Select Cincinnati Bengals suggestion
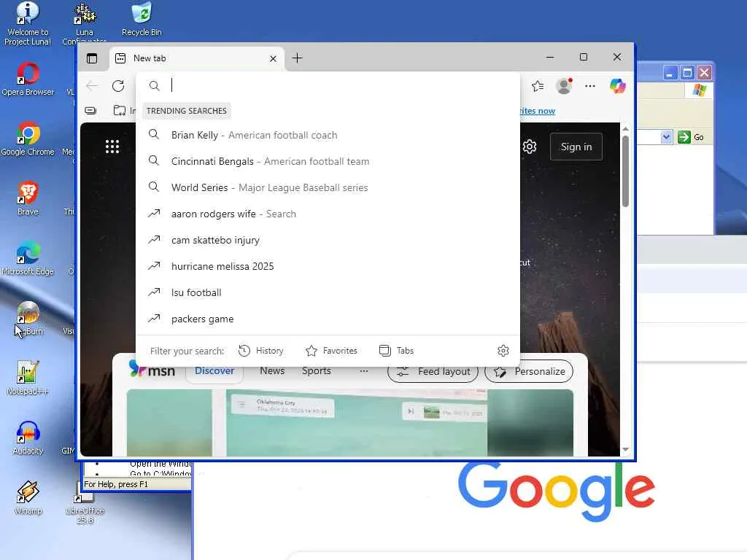This screenshot has height=560, width=747. point(328,161)
